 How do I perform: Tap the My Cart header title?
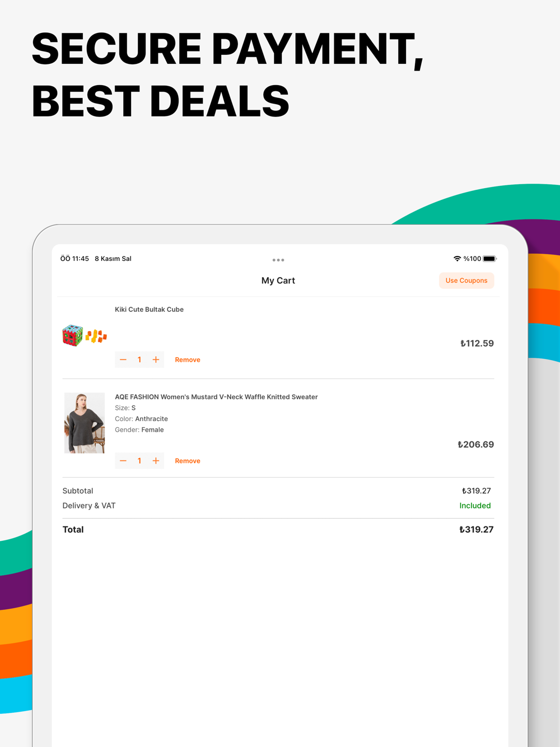coord(278,281)
